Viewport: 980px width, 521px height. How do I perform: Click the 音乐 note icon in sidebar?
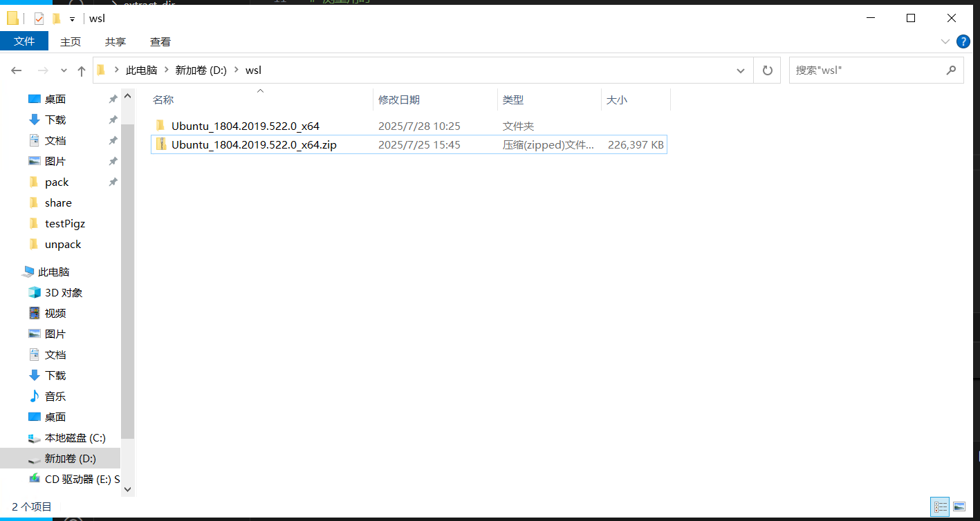click(35, 396)
